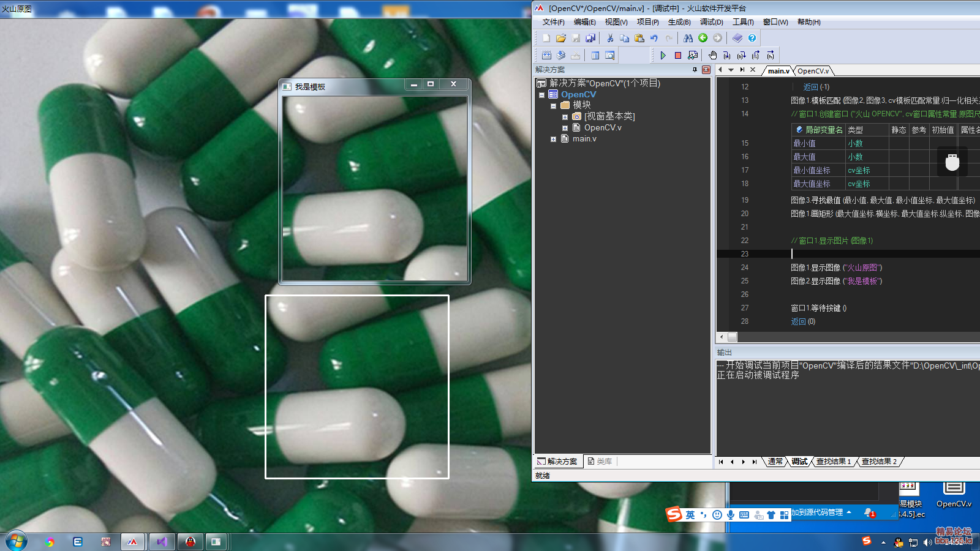This screenshot has height=551, width=980.
Task: Open find with the binoculars icon
Action: coord(688,38)
